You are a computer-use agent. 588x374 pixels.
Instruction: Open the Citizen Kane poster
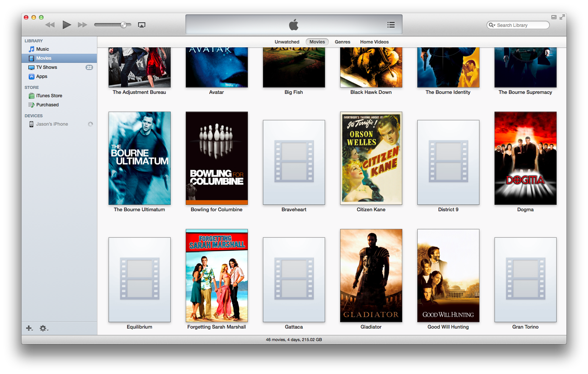click(371, 158)
